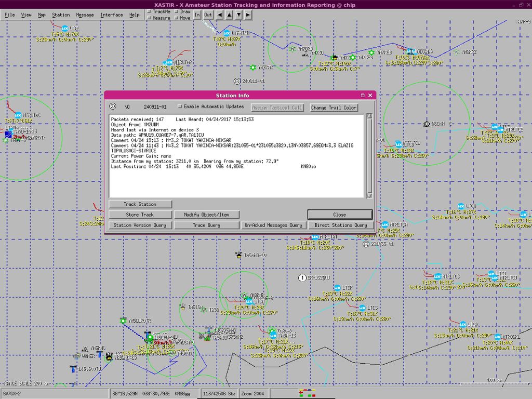Select the TA5AAO-10 house station icon
Screen dimensions: 532x399
point(238,255)
